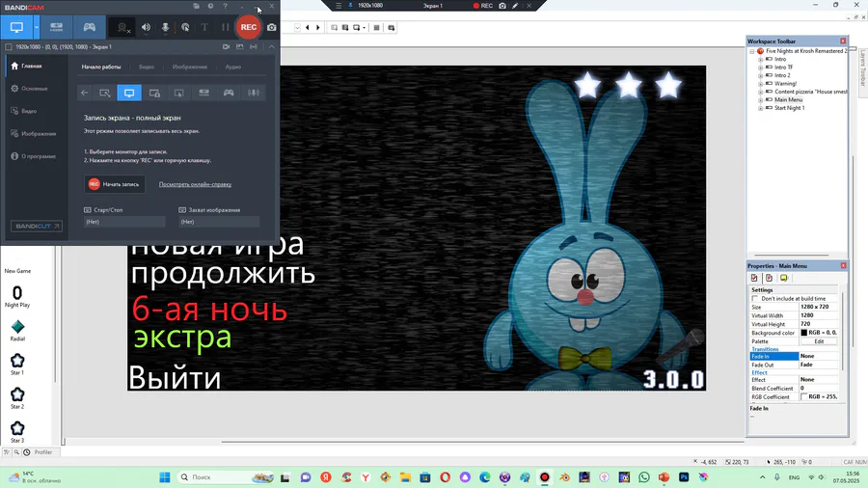Toggle the mouse cursor effects icon

pyautogui.click(x=185, y=27)
